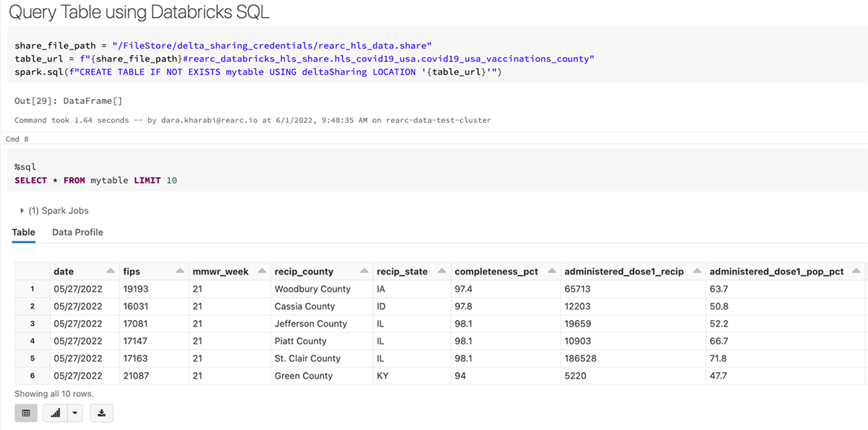Click the administered_dose1_pop_pct column header

[776, 272]
